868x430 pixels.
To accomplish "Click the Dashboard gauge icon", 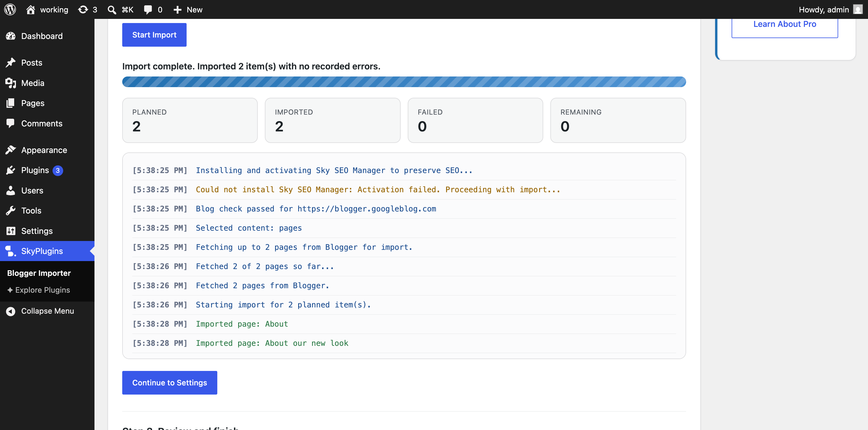I will pos(11,36).
